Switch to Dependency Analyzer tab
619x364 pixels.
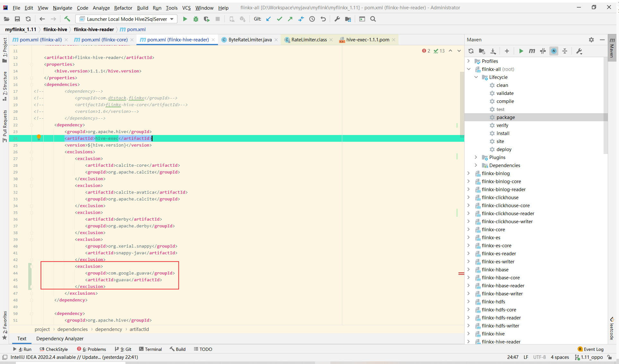[60, 339]
